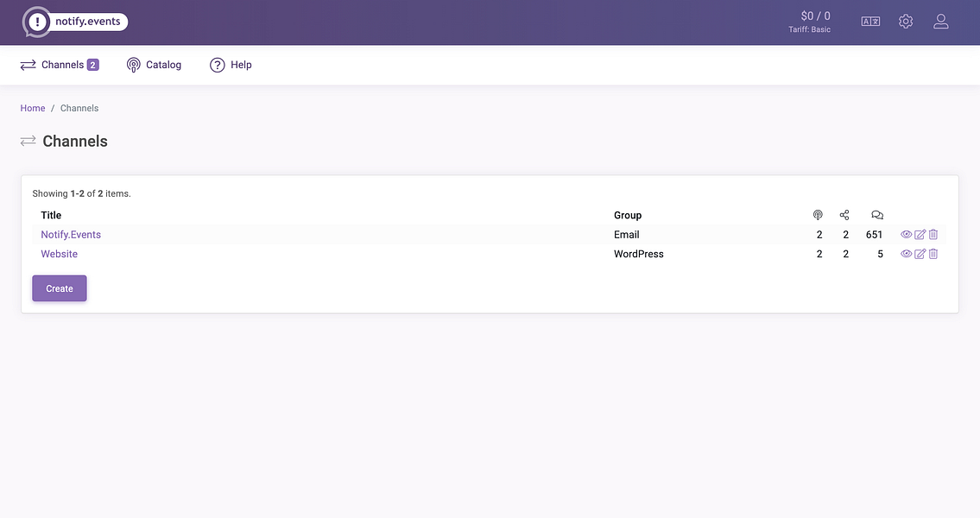Open the view action for Notify.Events channel
Image resolution: width=980 pixels, height=518 pixels.
click(x=906, y=234)
